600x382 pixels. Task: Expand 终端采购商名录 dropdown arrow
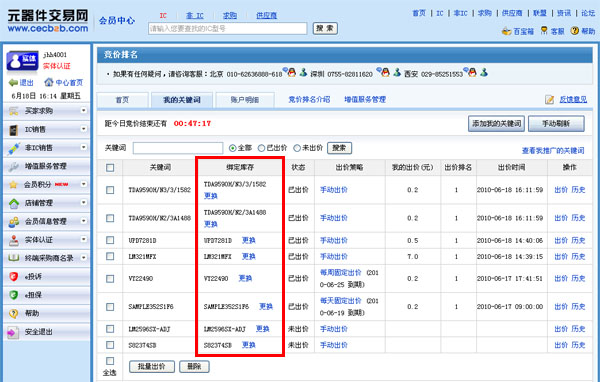pos(83,258)
